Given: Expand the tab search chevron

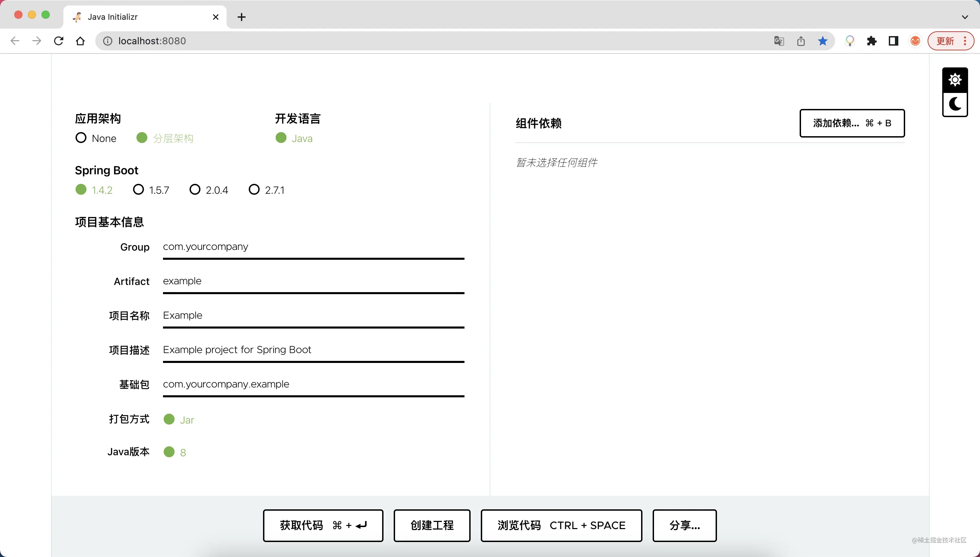Looking at the screenshot, I should click(x=965, y=17).
